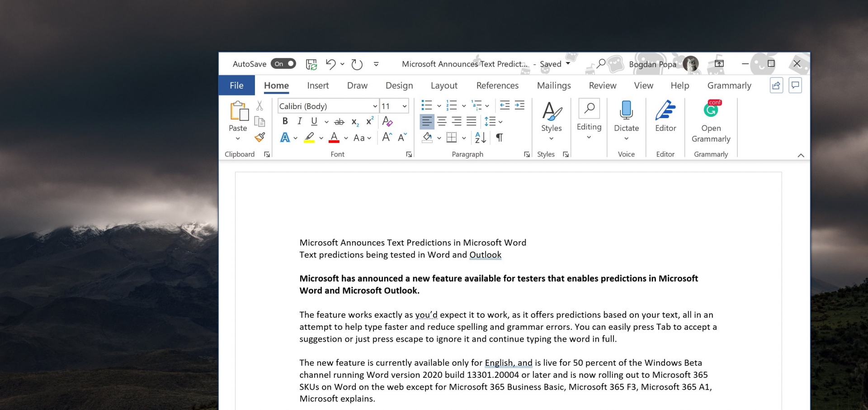Click the Format Painter brush icon
The height and width of the screenshot is (410, 868).
pyautogui.click(x=260, y=137)
